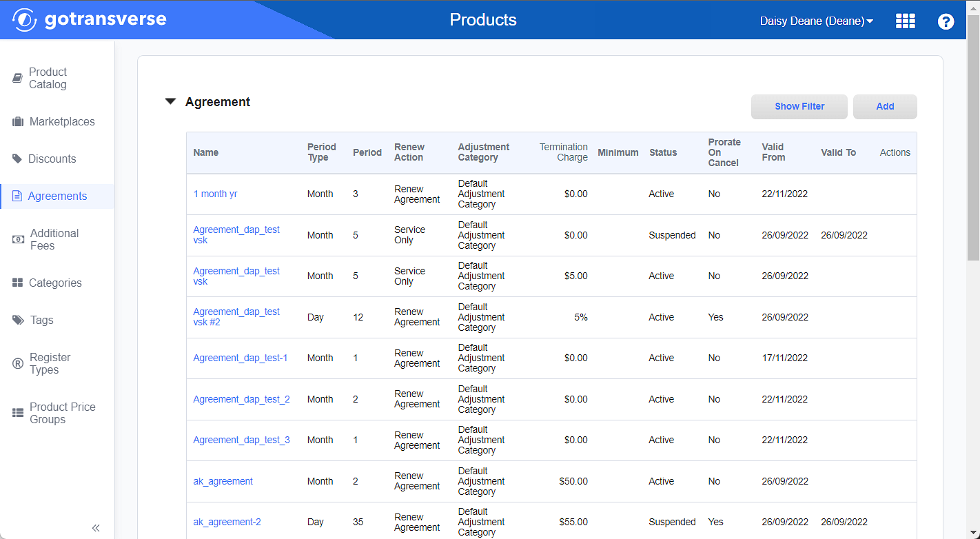This screenshot has width=980, height=539.
Task: Click the Show Filter button
Action: pos(799,107)
